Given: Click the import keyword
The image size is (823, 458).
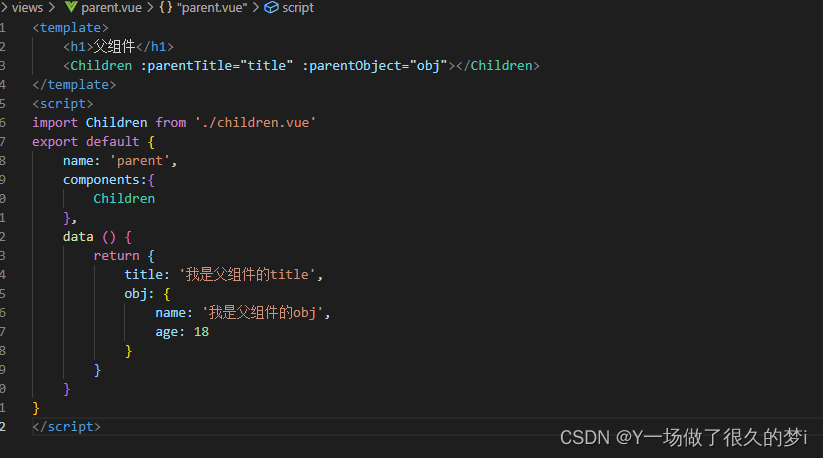Looking at the screenshot, I should point(55,123).
